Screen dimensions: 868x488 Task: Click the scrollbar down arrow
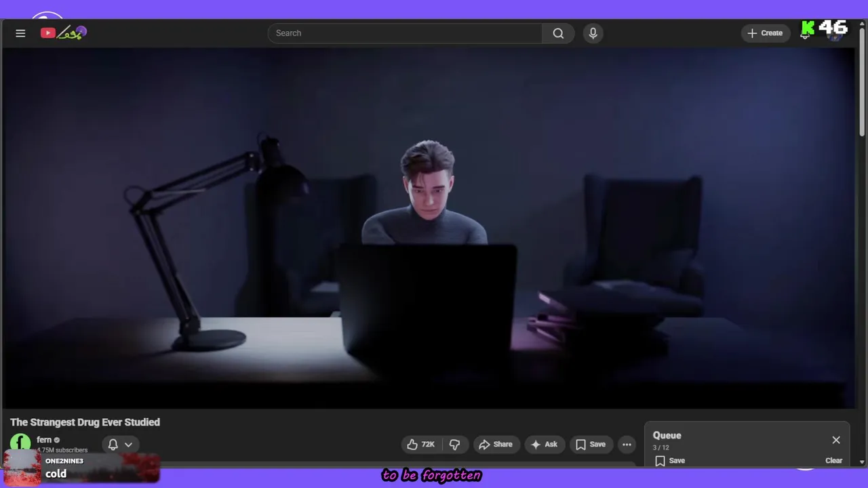(862, 462)
